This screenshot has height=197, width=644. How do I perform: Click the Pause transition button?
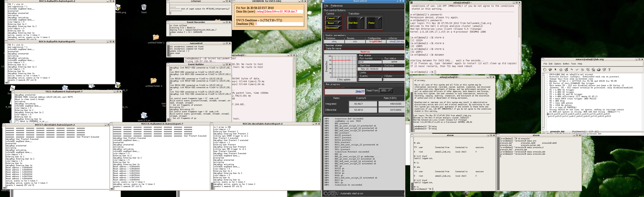click(374, 23)
